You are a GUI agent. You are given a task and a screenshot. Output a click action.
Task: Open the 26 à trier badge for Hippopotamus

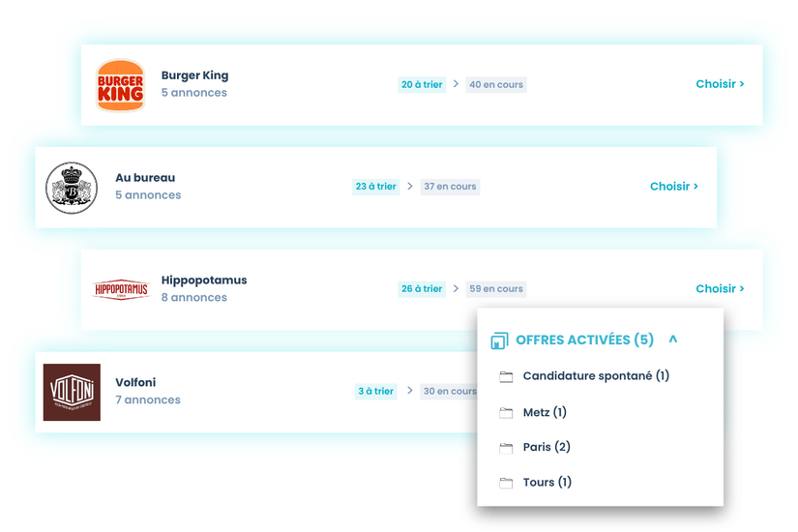coord(422,288)
